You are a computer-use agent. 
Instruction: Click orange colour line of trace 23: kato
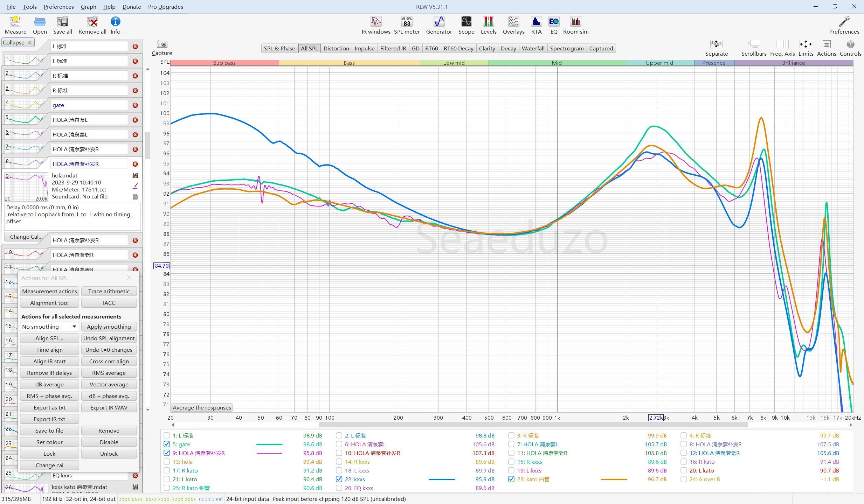pos(614,479)
